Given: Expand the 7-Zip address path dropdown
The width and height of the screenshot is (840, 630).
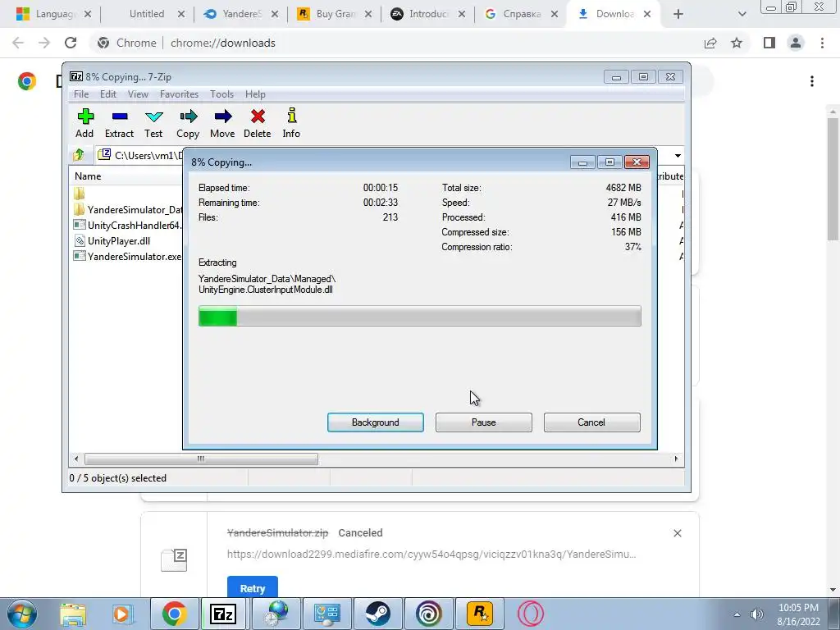Looking at the screenshot, I should 678,155.
